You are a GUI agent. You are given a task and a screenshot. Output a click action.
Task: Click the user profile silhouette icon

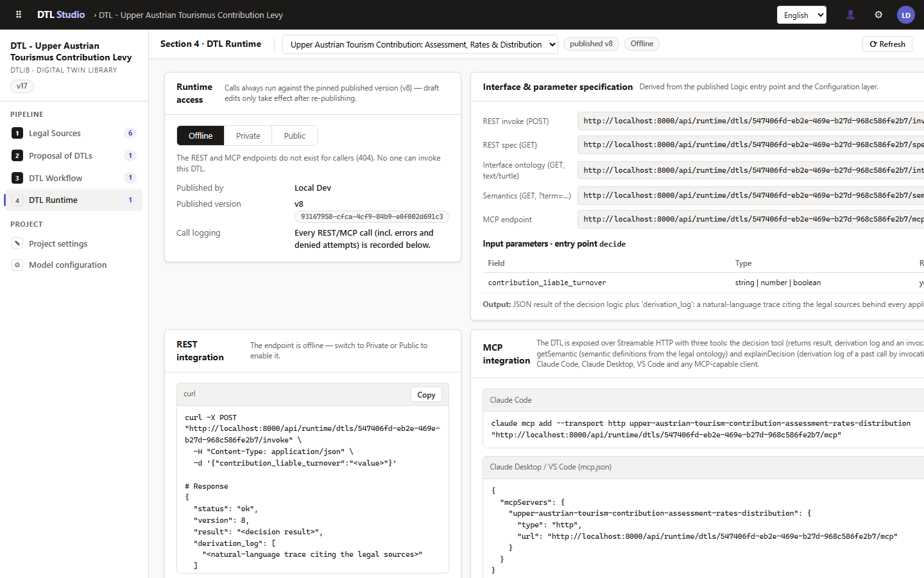pyautogui.click(x=850, y=15)
